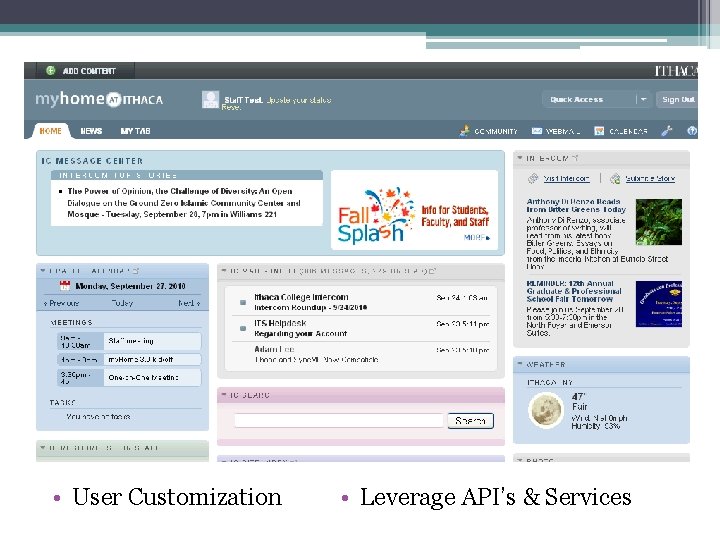Open the Add Content button

(85, 71)
